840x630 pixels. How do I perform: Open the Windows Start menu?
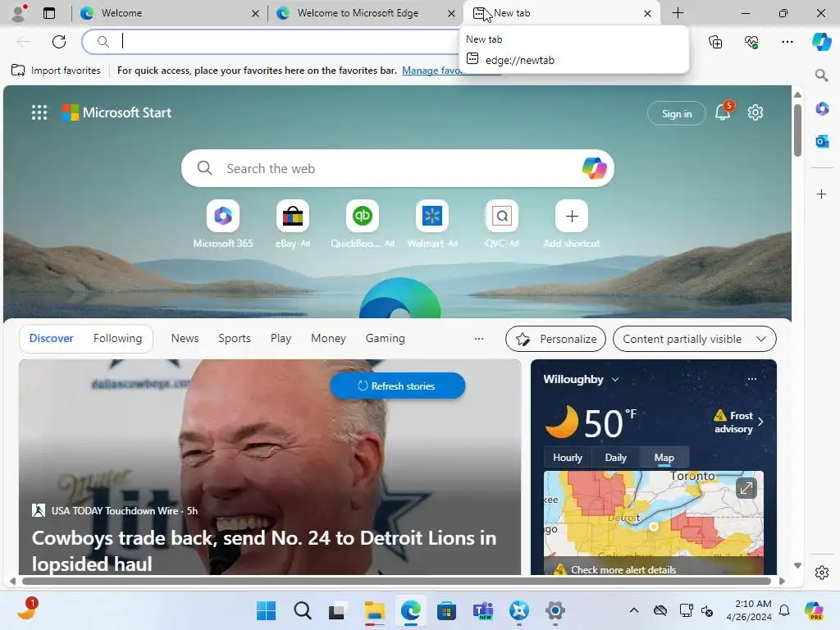point(266,610)
